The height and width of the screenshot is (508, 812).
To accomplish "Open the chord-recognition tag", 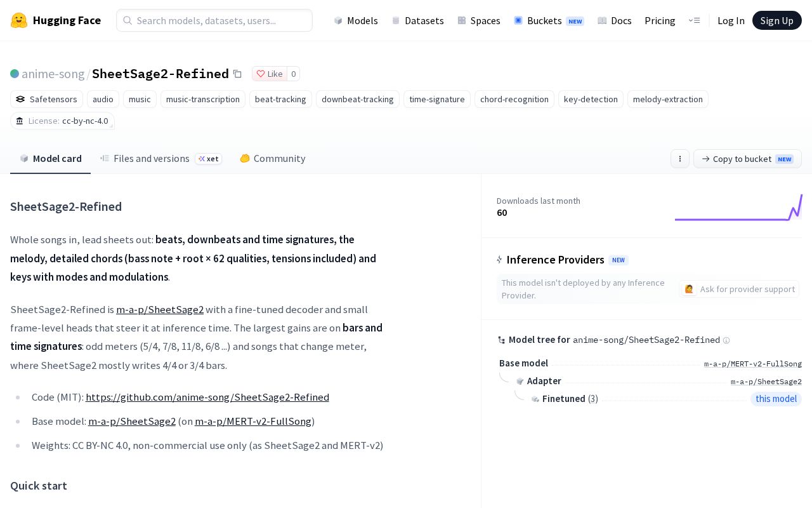I will click(514, 99).
